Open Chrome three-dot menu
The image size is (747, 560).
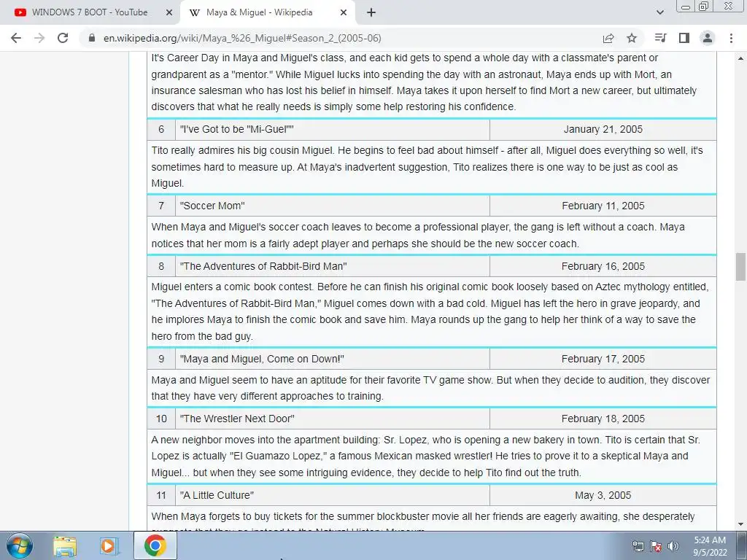tap(731, 38)
